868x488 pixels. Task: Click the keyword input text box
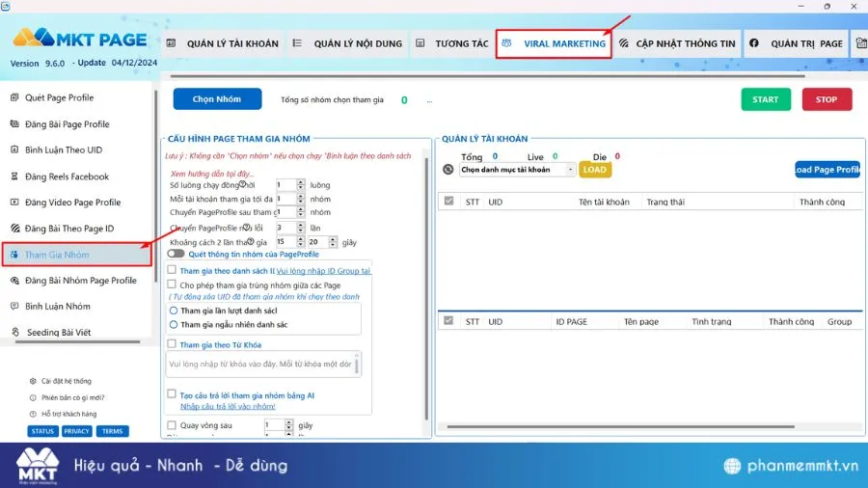click(x=260, y=365)
